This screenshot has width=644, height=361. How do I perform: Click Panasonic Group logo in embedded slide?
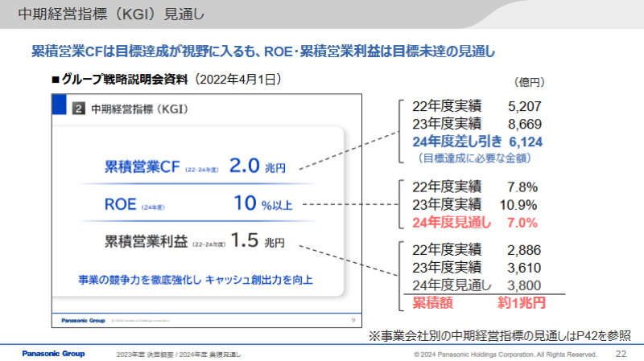click(84, 320)
